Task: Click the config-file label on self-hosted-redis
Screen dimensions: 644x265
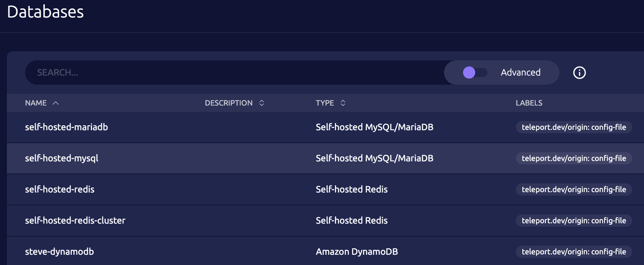Action: 574,189
